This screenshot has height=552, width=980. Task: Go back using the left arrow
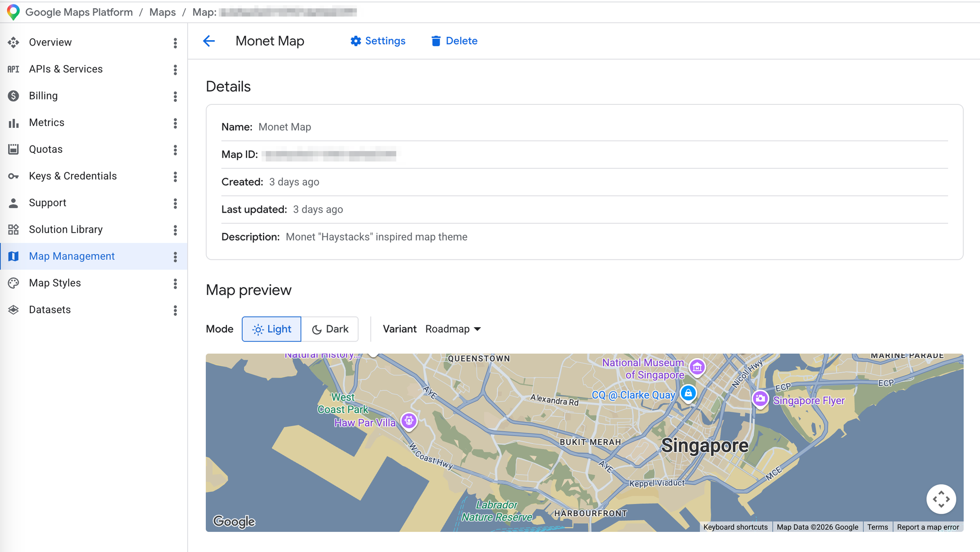tap(209, 41)
